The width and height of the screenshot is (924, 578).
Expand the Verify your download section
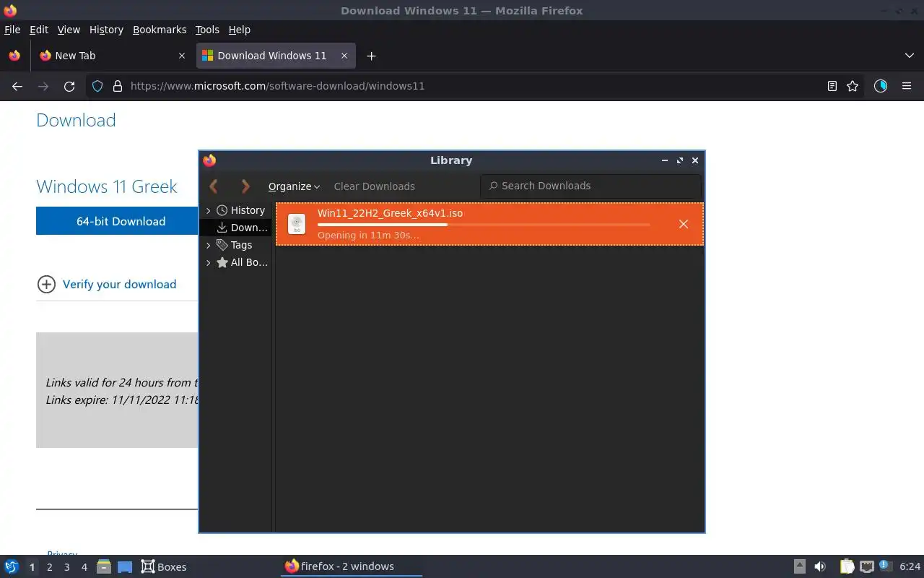pyautogui.click(x=46, y=284)
